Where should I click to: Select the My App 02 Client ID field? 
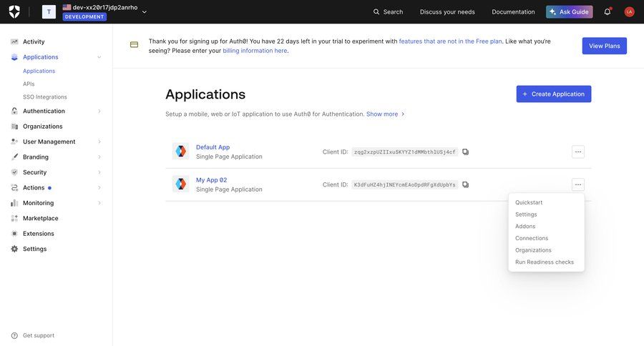[x=404, y=184]
